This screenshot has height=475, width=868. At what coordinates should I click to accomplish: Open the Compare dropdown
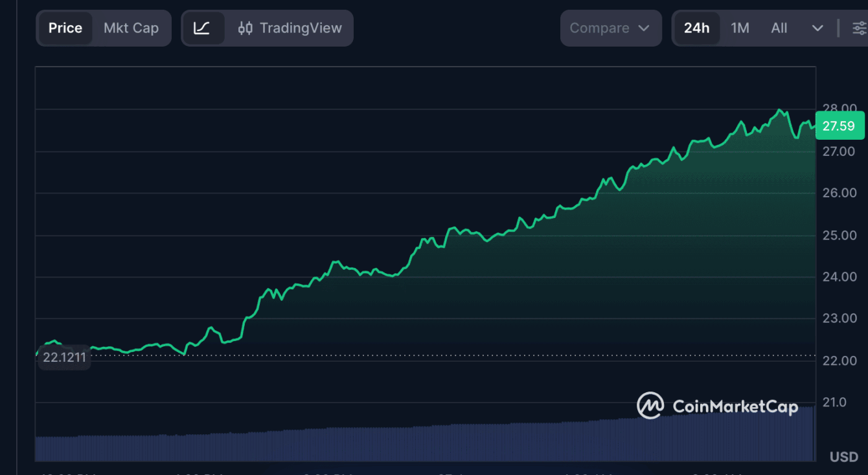tap(610, 28)
